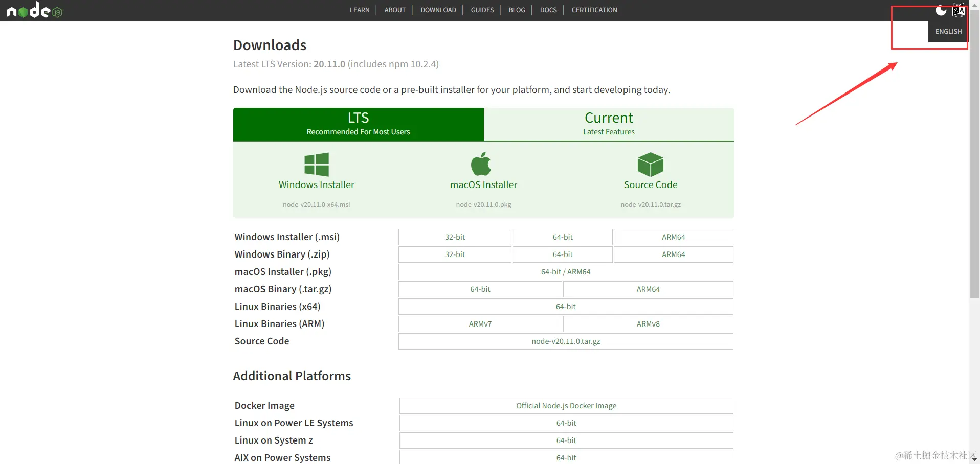This screenshot has width=980, height=464.
Task: Click the 'Windows Installer (.msi)' row label
Action: pos(287,237)
